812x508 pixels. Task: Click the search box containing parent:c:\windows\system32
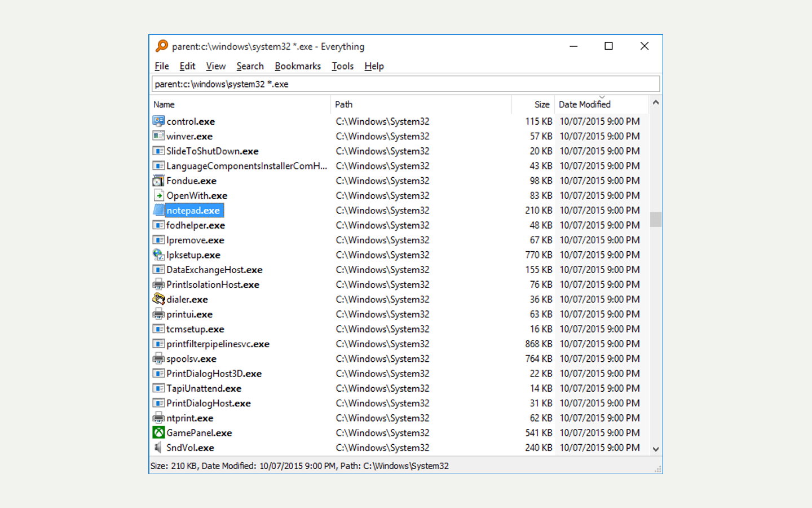(x=405, y=84)
